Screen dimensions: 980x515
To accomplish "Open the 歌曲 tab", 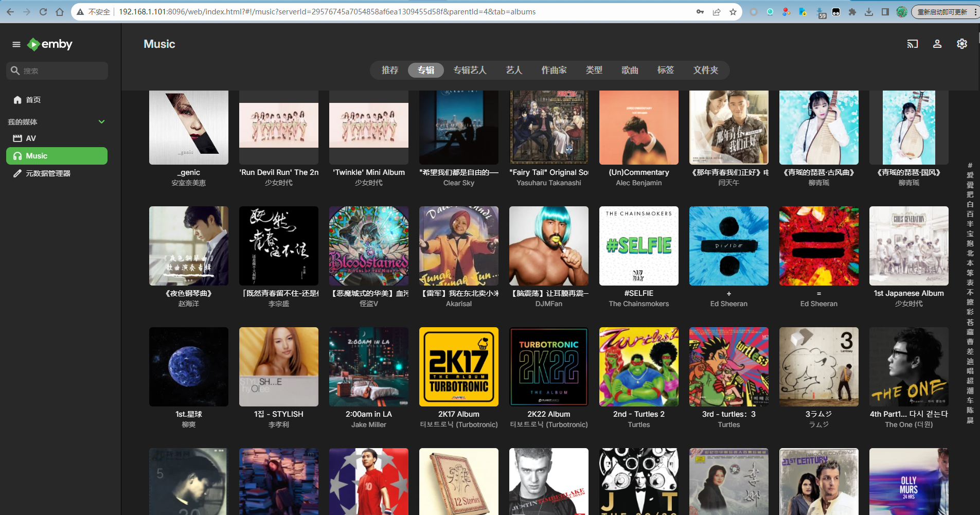I will (x=630, y=70).
